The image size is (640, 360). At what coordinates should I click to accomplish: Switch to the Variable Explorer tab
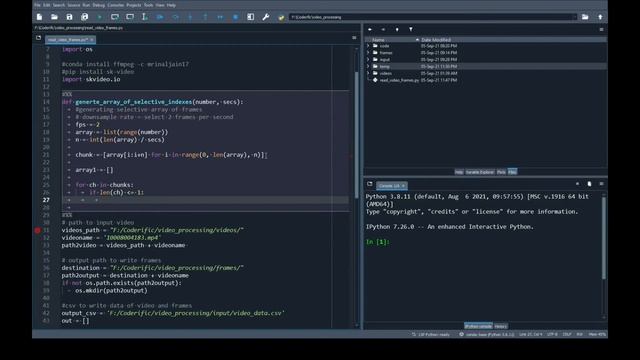480,172
